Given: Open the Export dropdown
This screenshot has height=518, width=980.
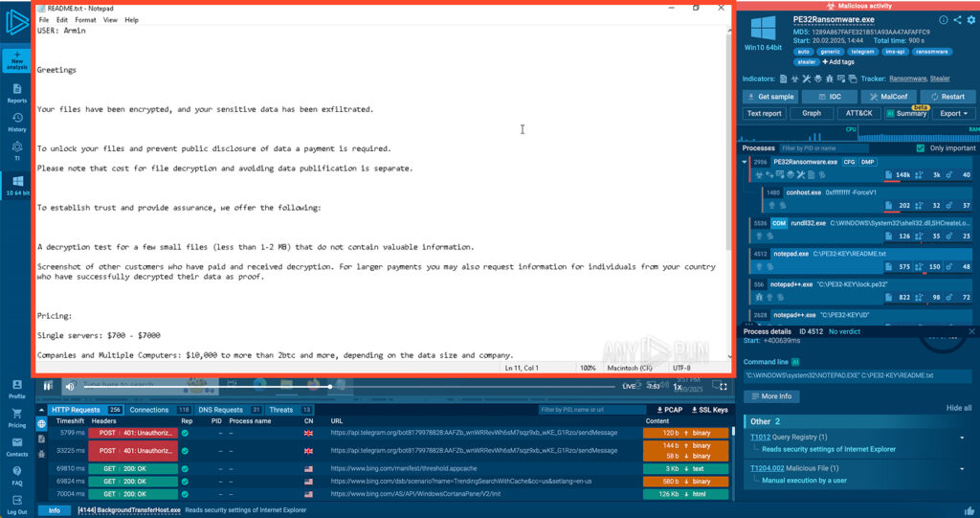Looking at the screenshot, I should coord(952,113).
